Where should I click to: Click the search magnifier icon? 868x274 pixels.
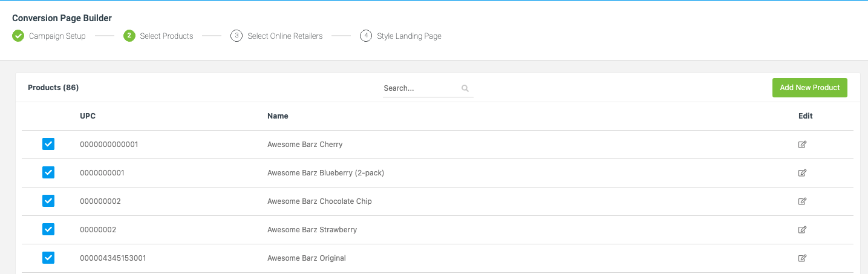click(x=465, y=88)
